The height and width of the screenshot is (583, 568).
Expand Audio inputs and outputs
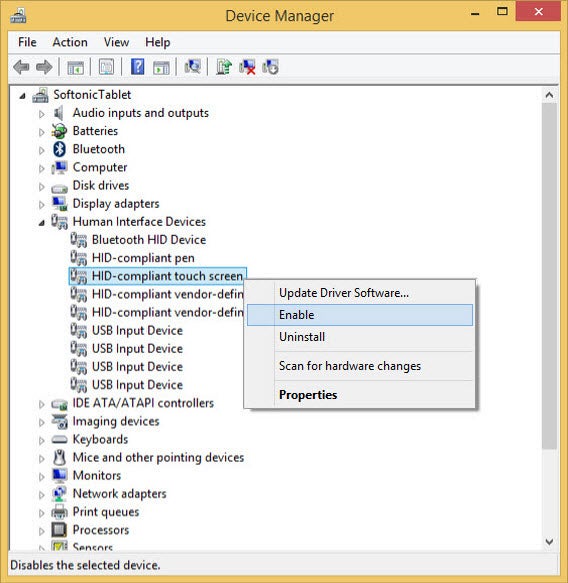click(x=42, y=114)
